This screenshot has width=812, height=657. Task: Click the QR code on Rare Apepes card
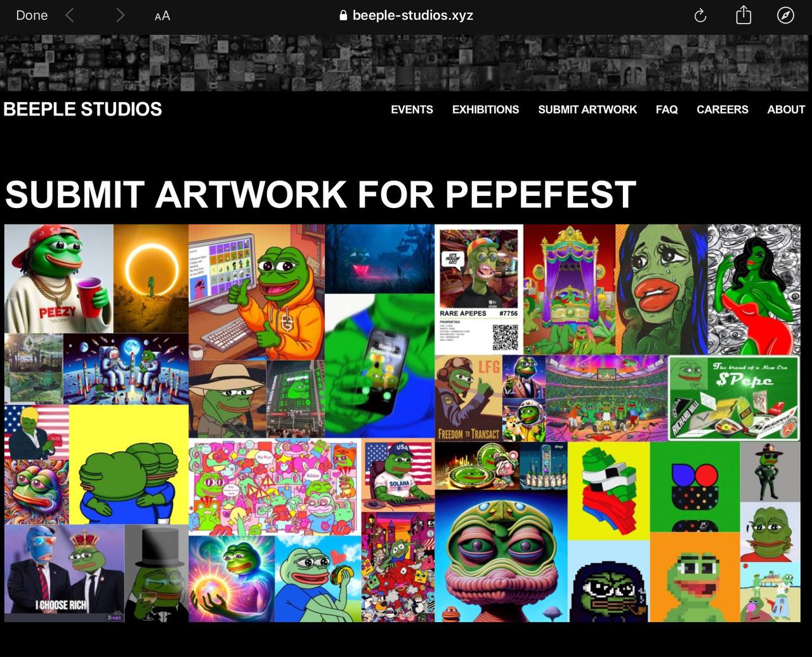(x=505, y=337)
